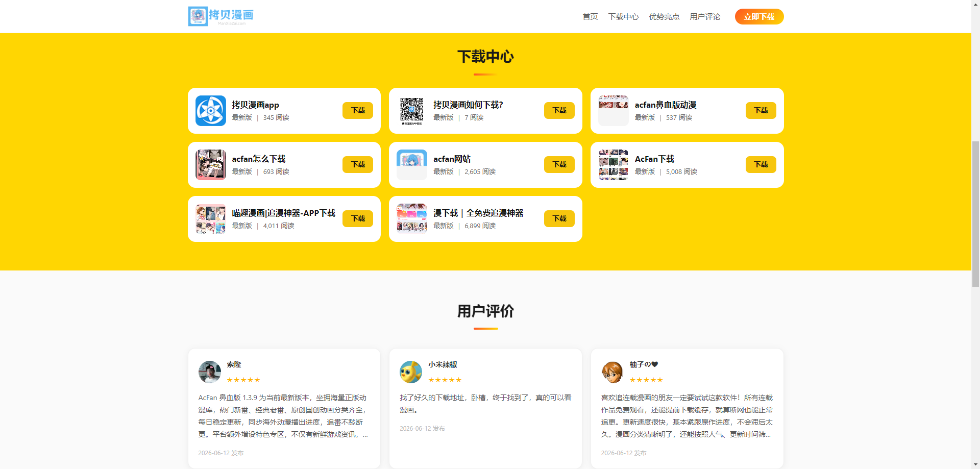Open the 拷贝漫画app title link

click(255, 105)
